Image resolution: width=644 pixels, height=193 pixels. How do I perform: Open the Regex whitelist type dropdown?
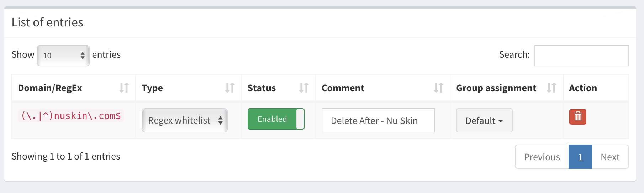point(184,120)
